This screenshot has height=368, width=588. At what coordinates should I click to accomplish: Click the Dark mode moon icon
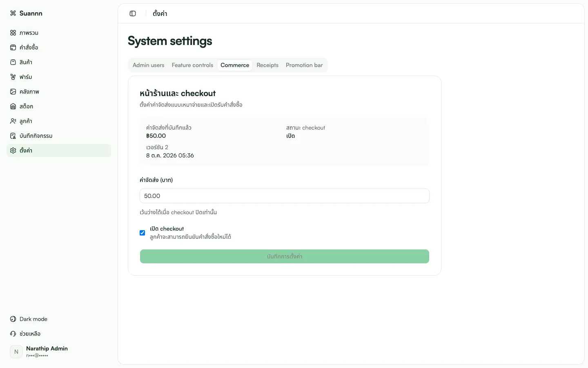(13, 319)
